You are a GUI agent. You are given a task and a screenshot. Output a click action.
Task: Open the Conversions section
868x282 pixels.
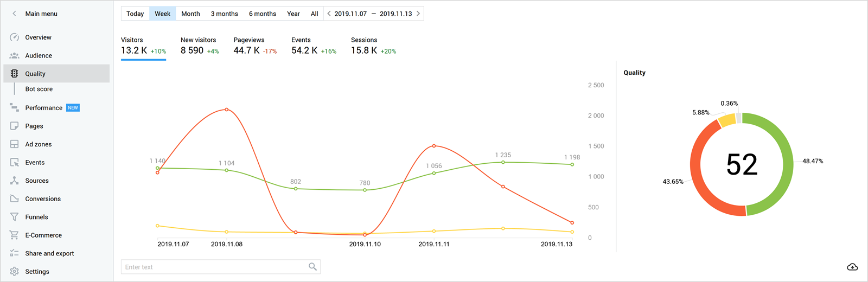[43, 199]
